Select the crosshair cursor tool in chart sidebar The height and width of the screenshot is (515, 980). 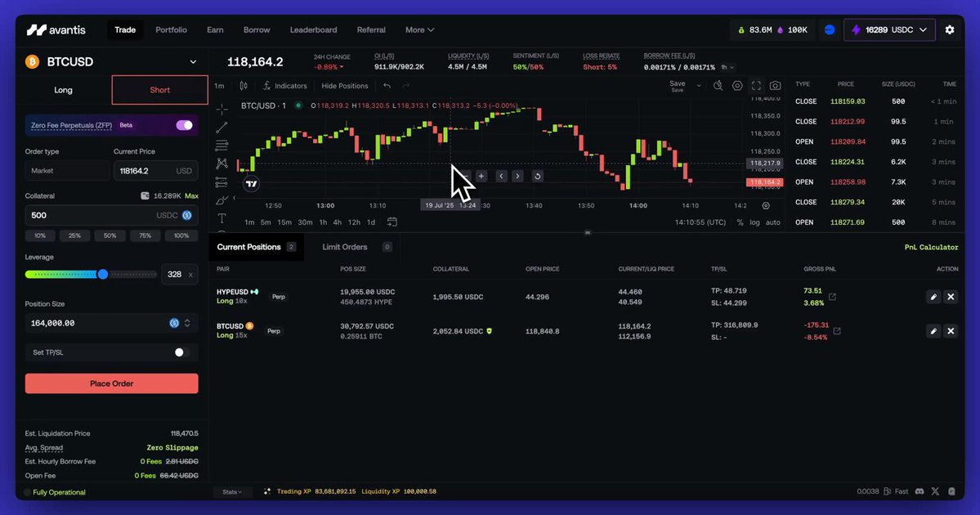pyautogui.click(x=222, y=110)
